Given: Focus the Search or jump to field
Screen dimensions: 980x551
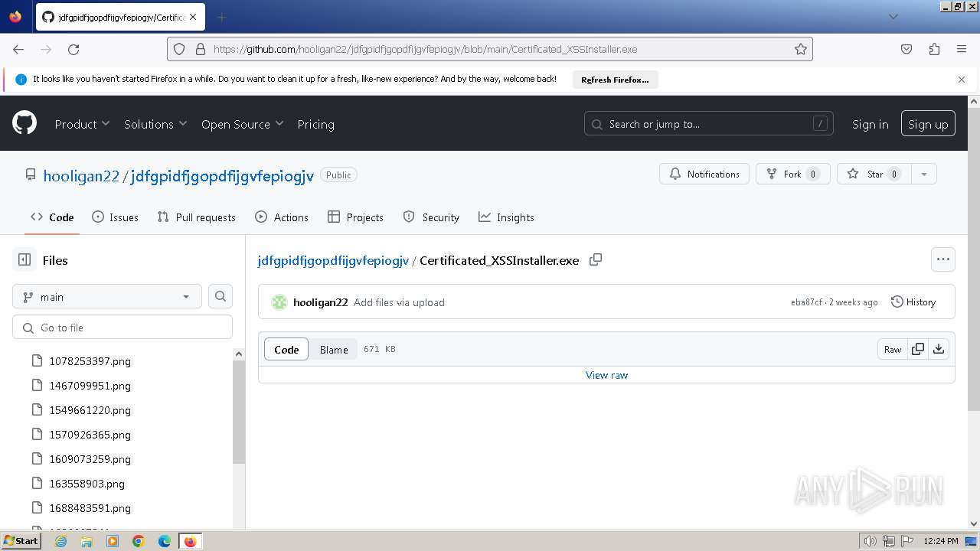Looking at the screenshot, I should [710, 124].
